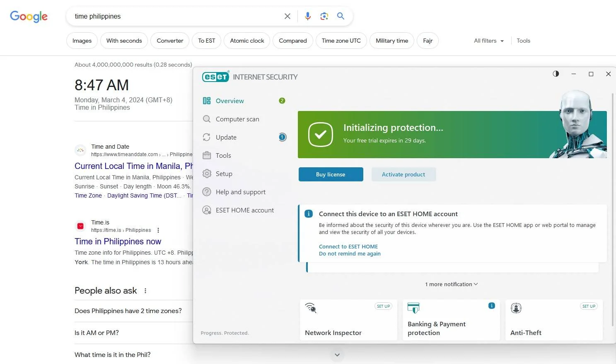Select the Fajr chip
Viewport: 616px width, 364px height.
point(428,41)
